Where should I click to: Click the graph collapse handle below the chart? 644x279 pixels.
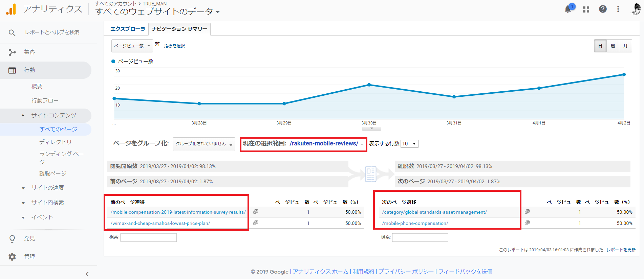tap(371, 129)
